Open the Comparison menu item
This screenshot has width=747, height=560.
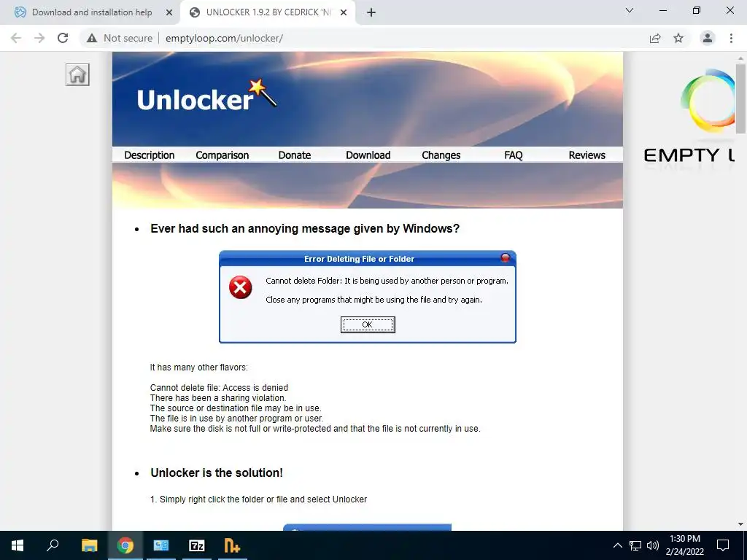coord(222,155)
